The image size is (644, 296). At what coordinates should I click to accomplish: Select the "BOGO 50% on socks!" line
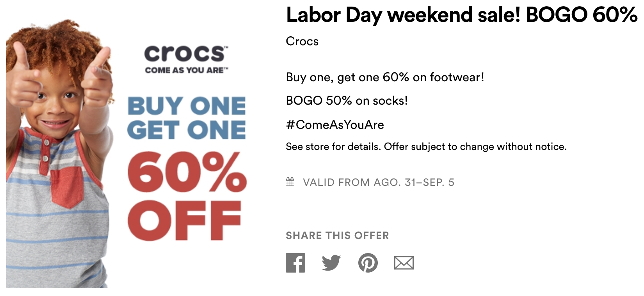[x=347, y=101]
